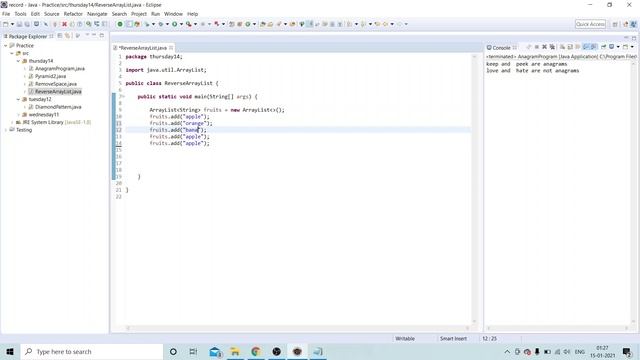Collapse the tuesday12 package
Image resolution: width=640 pixels, height=360 pixels.
[18, 99]
